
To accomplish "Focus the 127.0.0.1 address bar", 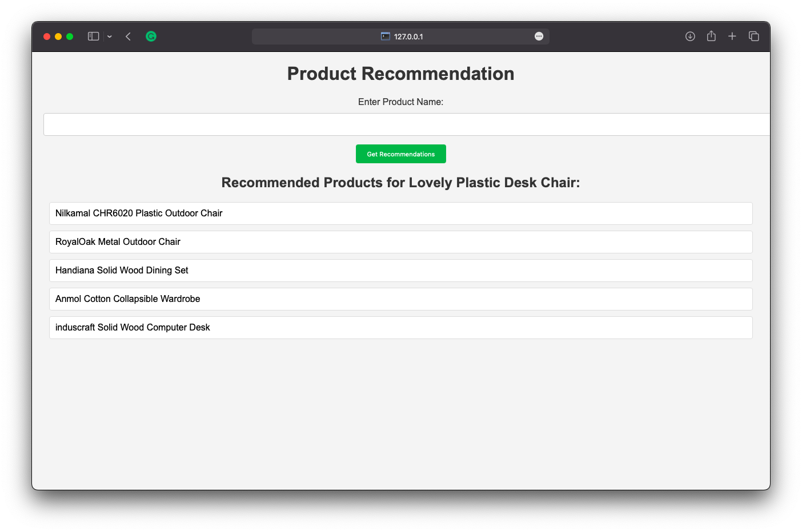I will (400, 37).
